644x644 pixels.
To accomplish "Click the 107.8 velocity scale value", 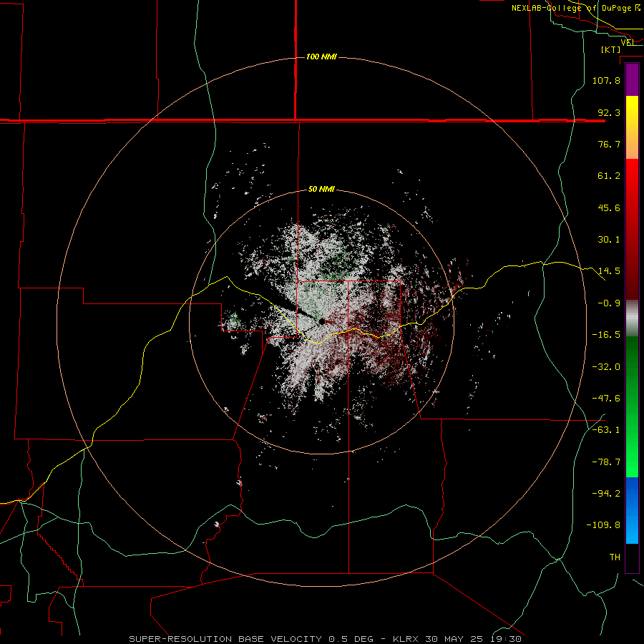I will pyautogui.click(x=606, y=80).
